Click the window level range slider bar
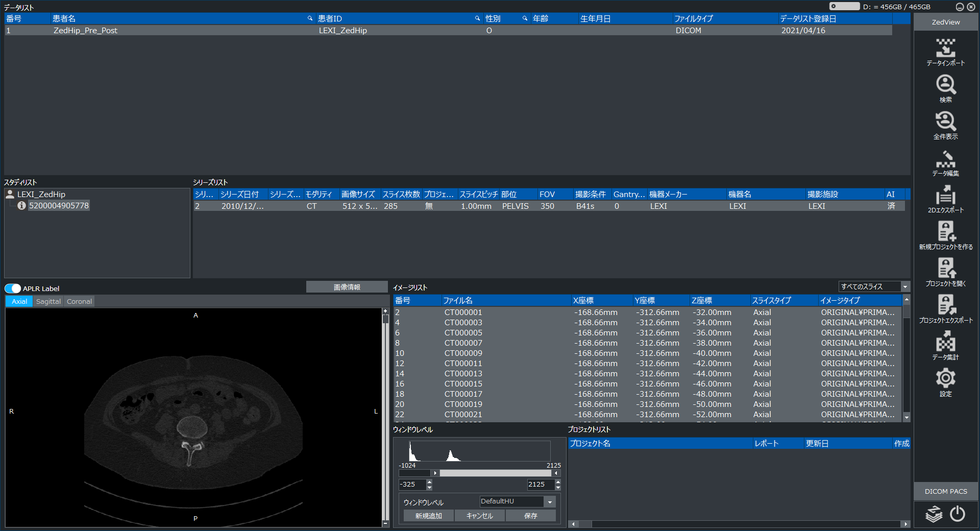 [x=495, y=473]
